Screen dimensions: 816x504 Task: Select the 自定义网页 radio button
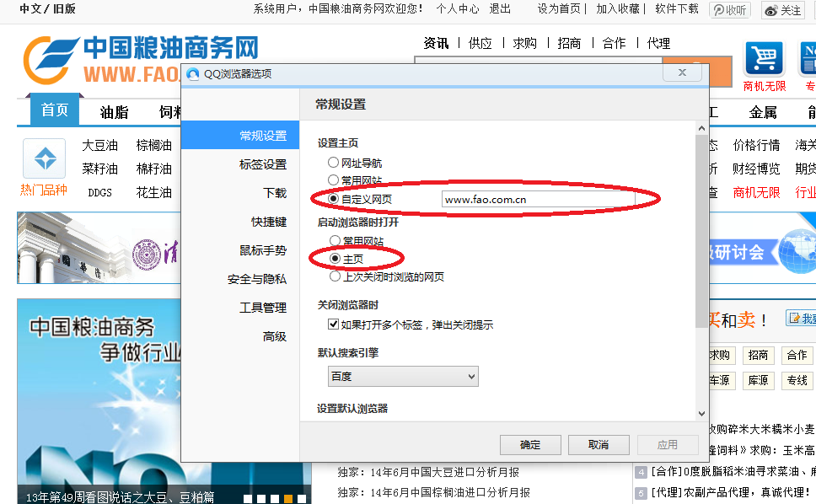click(x=333, y=199)
